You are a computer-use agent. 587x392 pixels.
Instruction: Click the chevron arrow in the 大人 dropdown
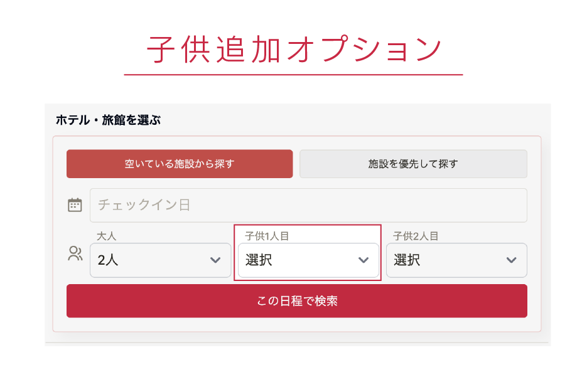pos(215,260)
